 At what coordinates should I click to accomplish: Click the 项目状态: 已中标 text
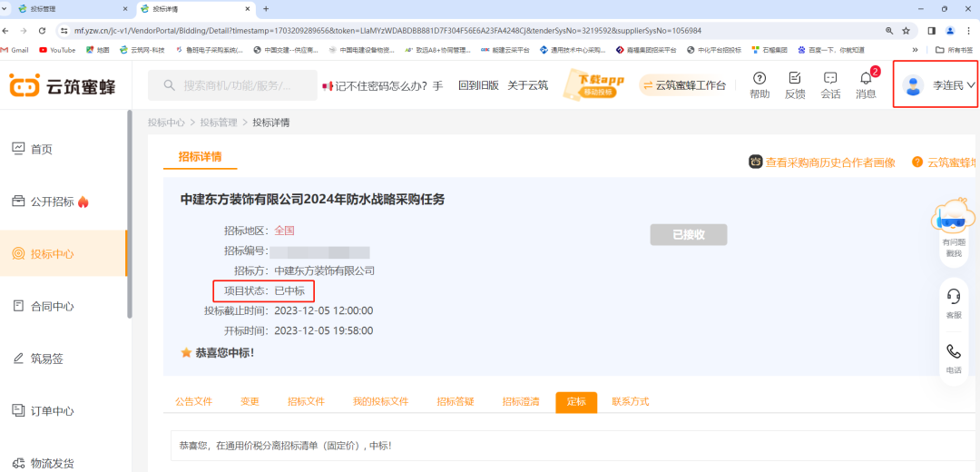pyautogui.click(x=264, y=290)
